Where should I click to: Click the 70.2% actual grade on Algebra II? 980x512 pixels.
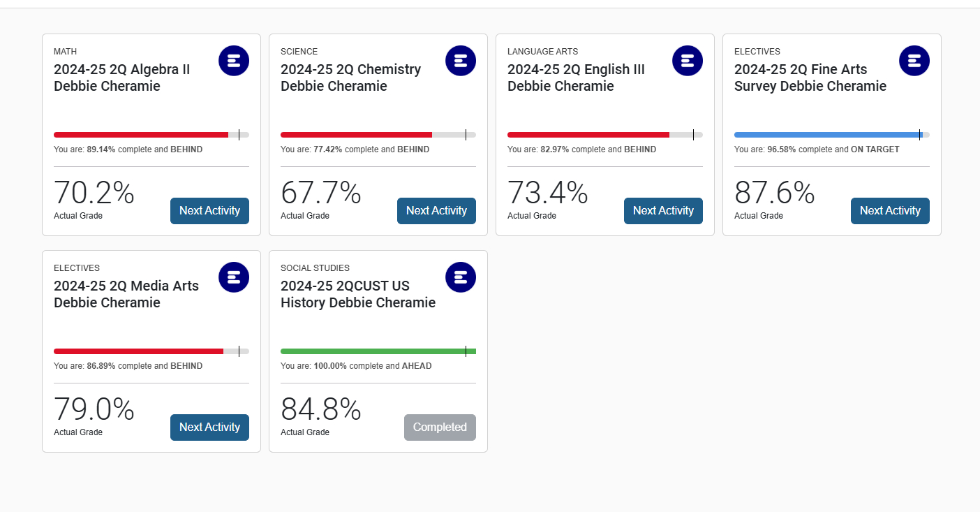click(94, 193)
